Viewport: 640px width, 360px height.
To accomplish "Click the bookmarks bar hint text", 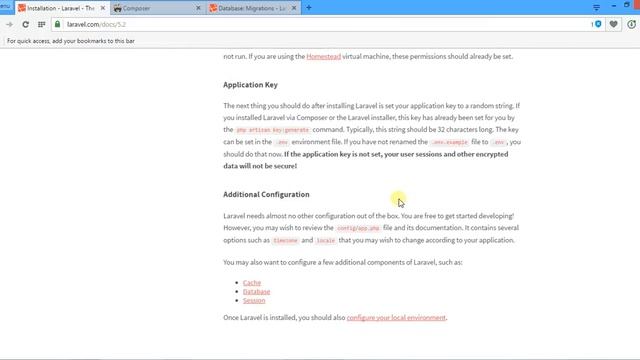I will 71,41.
